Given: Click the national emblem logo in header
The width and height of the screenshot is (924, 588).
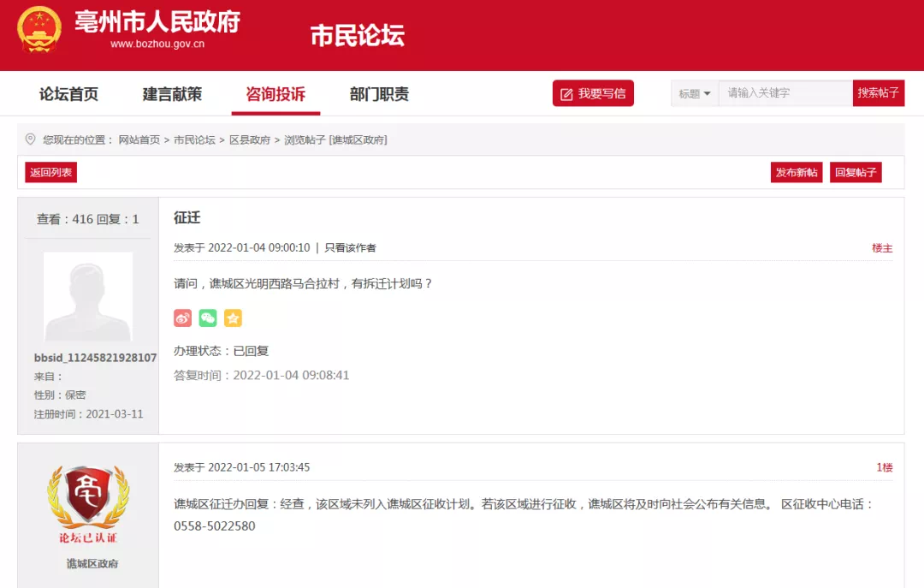Looking at the screenshot, I should click(39, 29).
